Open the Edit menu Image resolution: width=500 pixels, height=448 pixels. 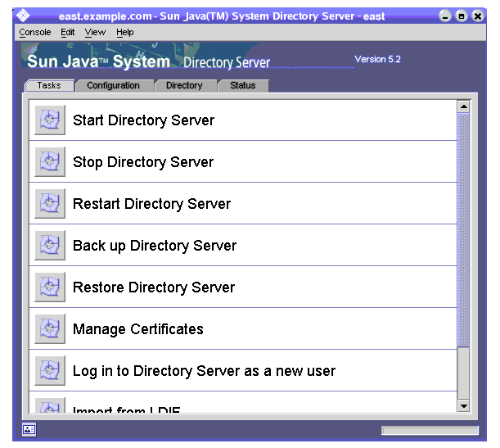(68, 32)
